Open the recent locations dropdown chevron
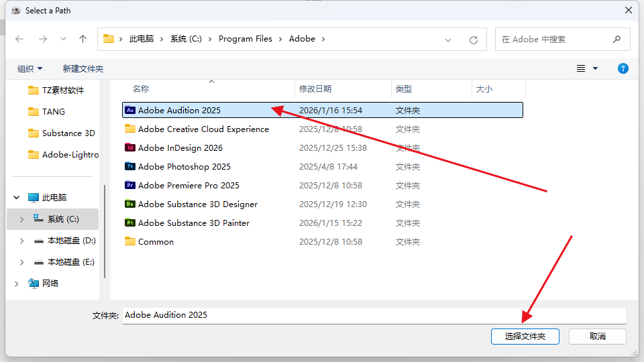This screenshot has height=362, width=644. click(x=63, y=39)
